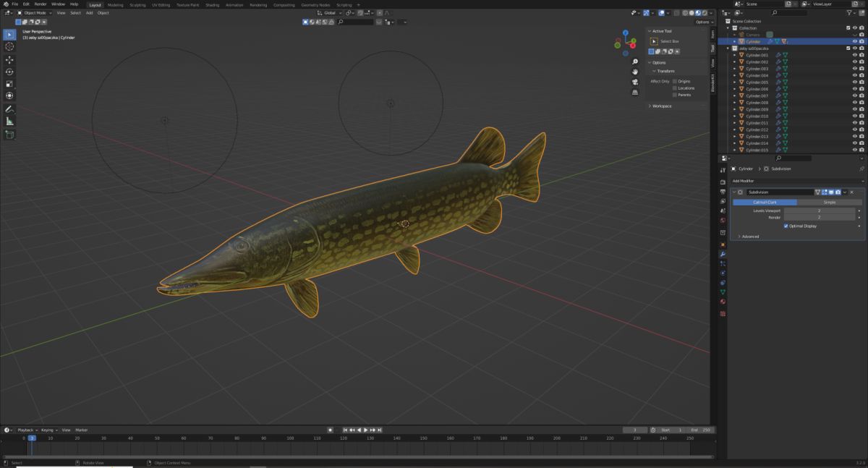Choose the Annotate tool
This screenshot has width=868, height=468.
pos(10,109)
